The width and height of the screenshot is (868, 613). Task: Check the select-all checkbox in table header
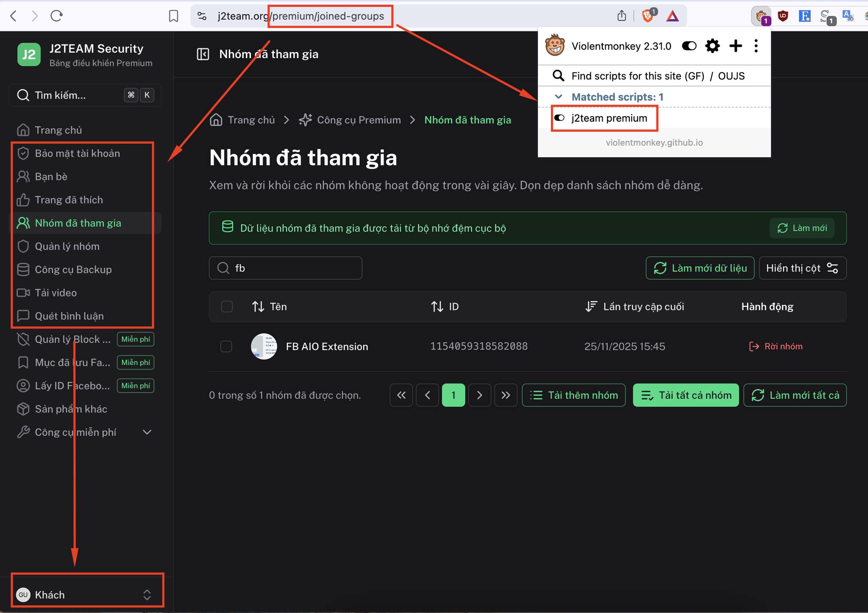(227, 306)
